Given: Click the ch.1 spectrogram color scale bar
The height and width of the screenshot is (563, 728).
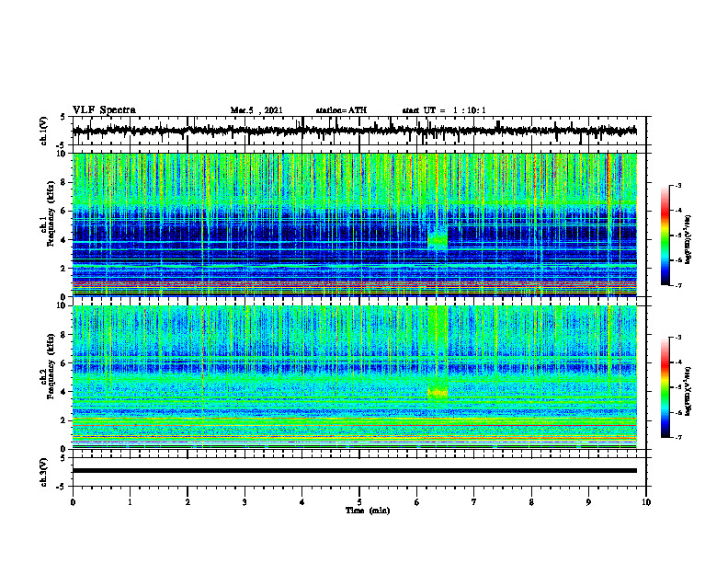Looking at the screenshot, I should (665, 236).
